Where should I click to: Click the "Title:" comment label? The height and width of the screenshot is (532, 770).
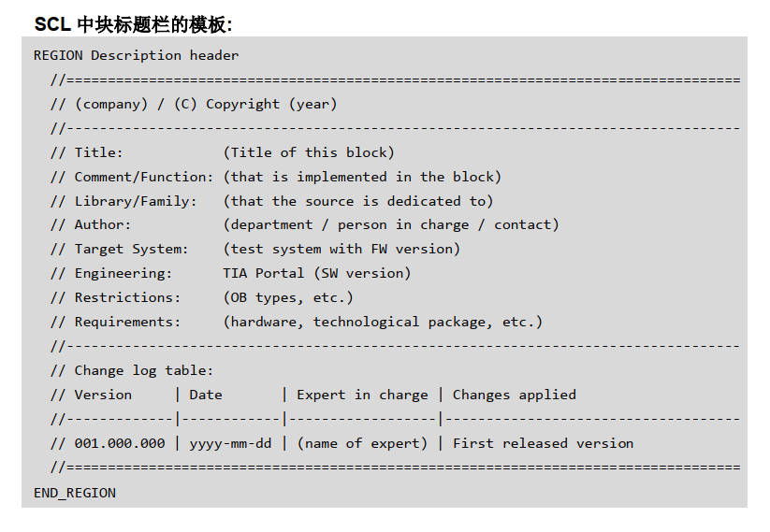(98, 152)
